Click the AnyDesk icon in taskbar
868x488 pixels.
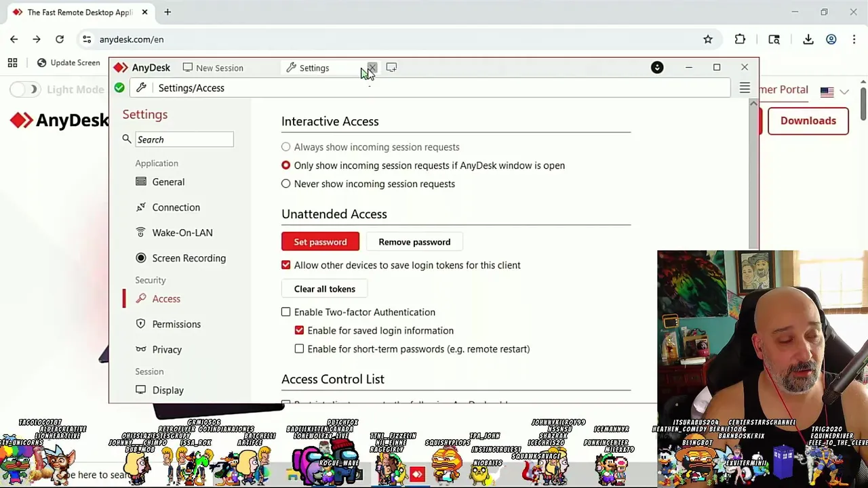tap(417, 475)
